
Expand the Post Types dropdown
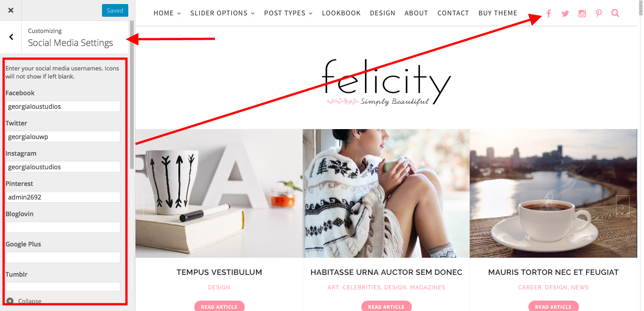pyautogui.click(x=289, y=13)
